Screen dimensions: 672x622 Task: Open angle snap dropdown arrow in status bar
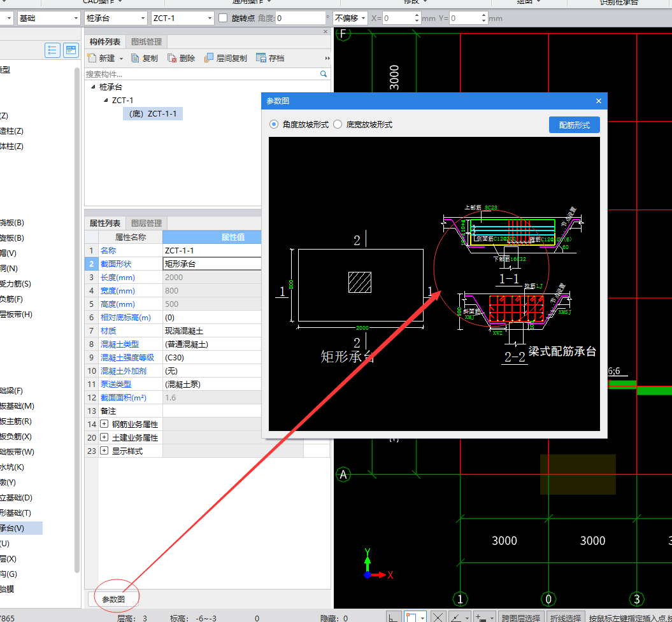pos(468,618)
